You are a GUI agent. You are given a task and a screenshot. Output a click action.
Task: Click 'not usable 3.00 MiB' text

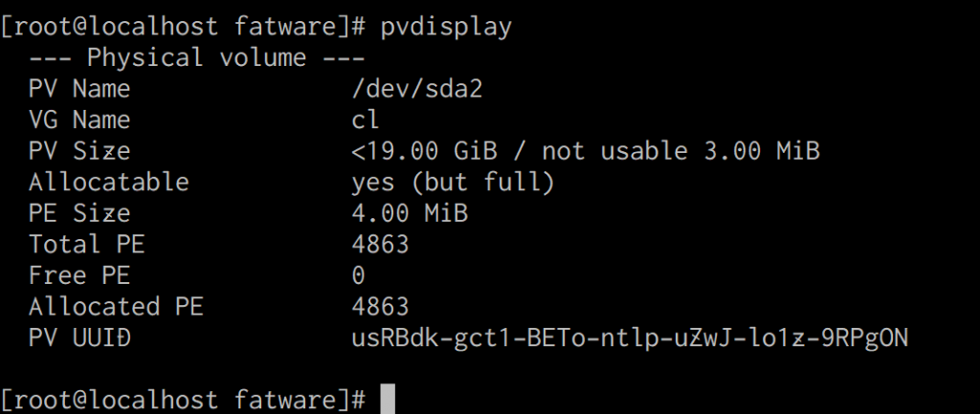click(x=680, y=151)
